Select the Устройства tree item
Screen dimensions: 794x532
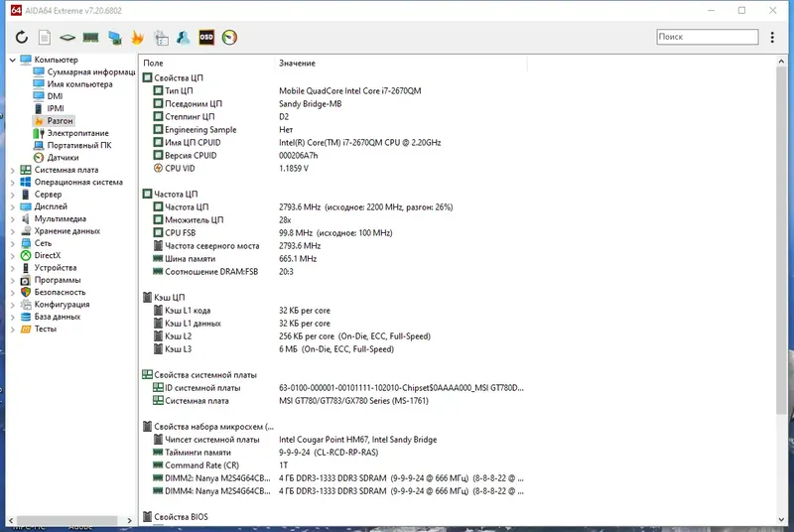[x=49, y=268]
